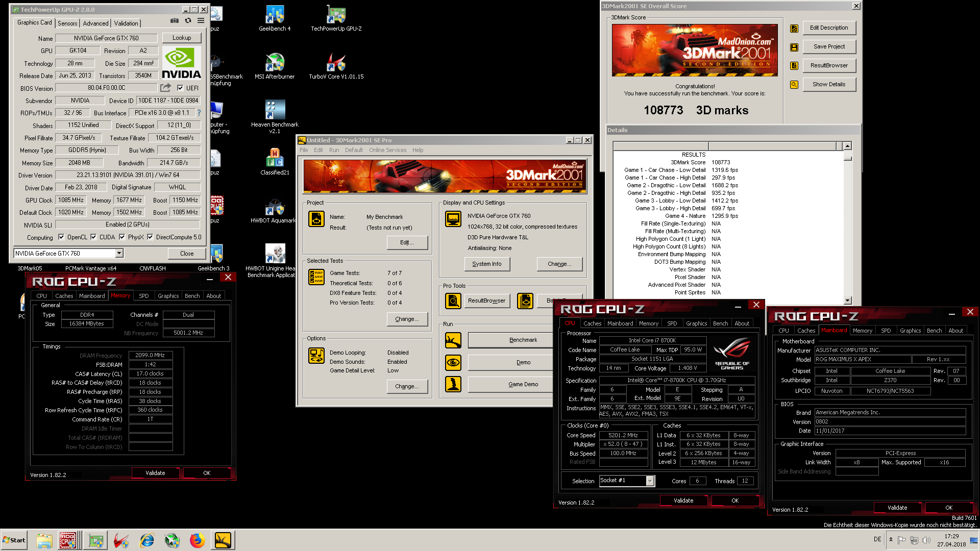980x551 pixels.
Task: Open Classified21 desktop icon
Action: (x=275, y=162)
